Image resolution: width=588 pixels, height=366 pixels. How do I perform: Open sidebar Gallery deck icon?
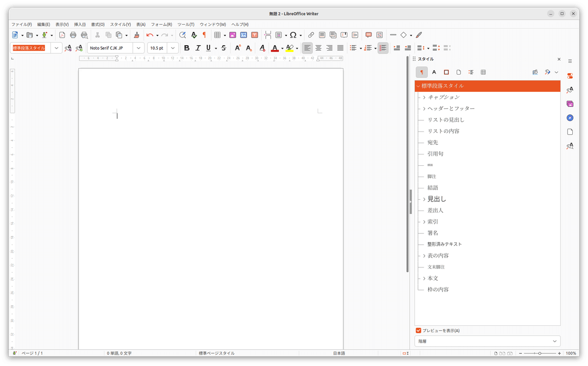click(x=570, y=104)
